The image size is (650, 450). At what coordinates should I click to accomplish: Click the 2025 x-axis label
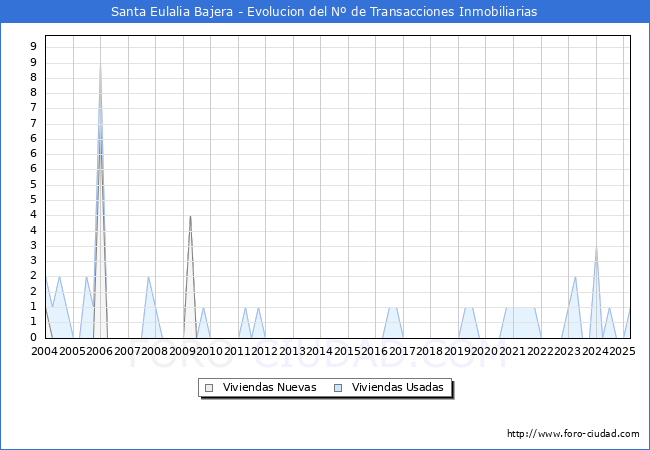[622, 351]
